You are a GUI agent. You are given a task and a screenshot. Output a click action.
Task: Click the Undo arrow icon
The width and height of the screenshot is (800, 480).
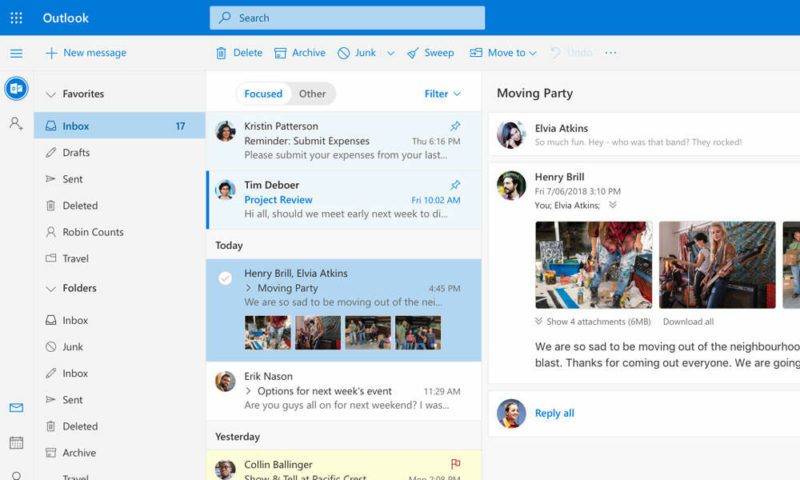tap(556, 53)
